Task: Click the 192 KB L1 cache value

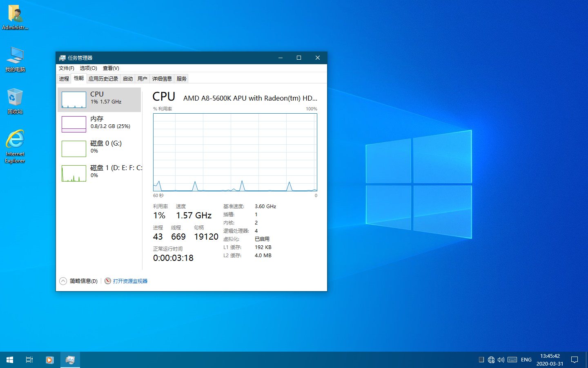Action: [x=263, y=247]
